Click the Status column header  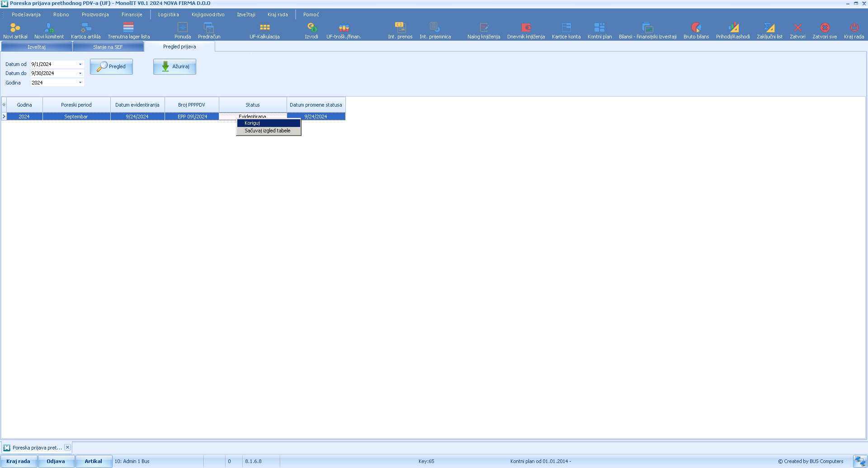(x=253, y=105)
